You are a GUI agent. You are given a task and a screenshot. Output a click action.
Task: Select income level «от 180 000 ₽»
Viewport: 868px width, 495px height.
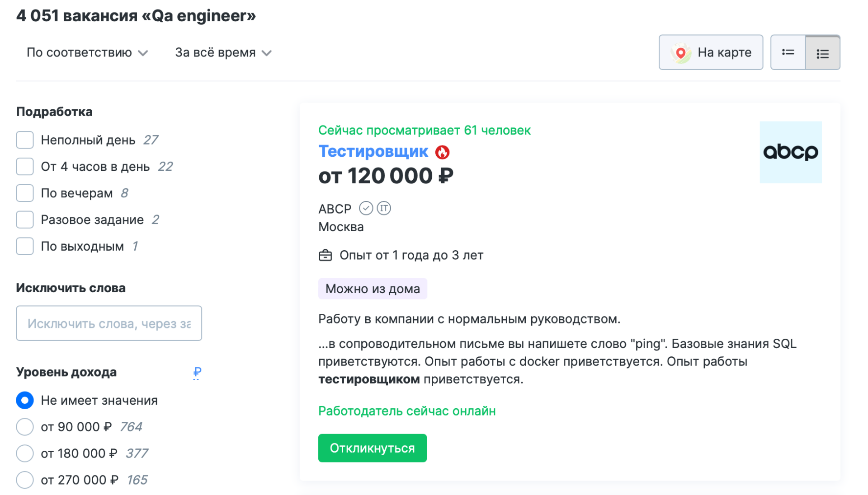pos(25,453)
